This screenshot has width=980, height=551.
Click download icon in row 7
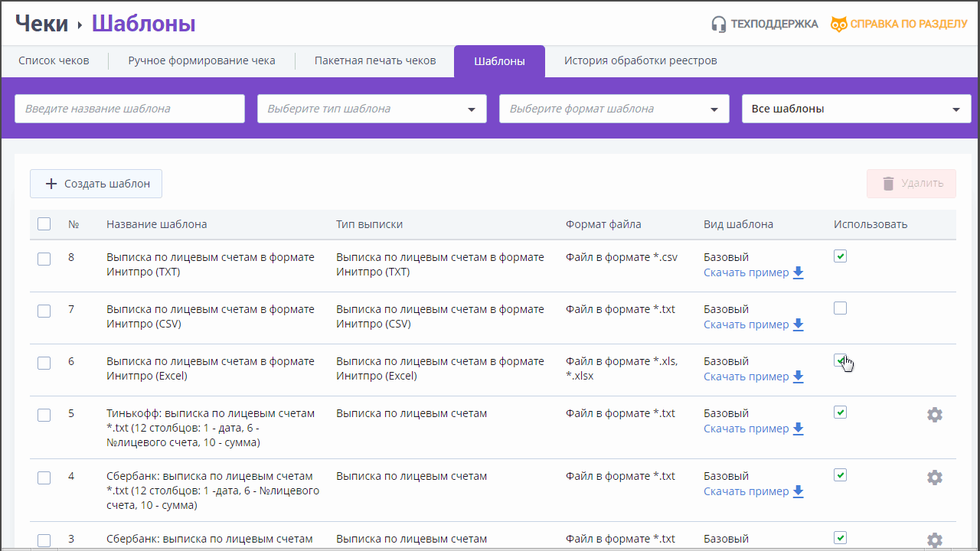[x=799, y=325]
